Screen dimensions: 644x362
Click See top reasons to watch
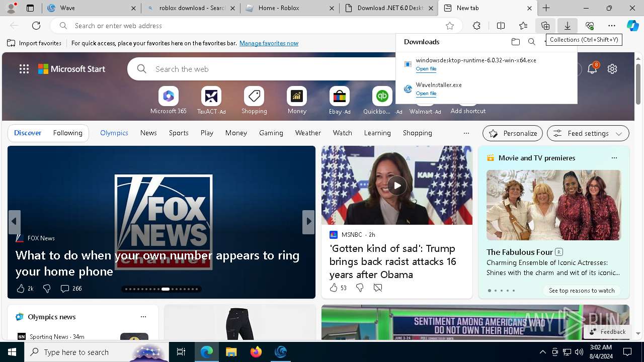pyautogui.click(x=582, y=291)
